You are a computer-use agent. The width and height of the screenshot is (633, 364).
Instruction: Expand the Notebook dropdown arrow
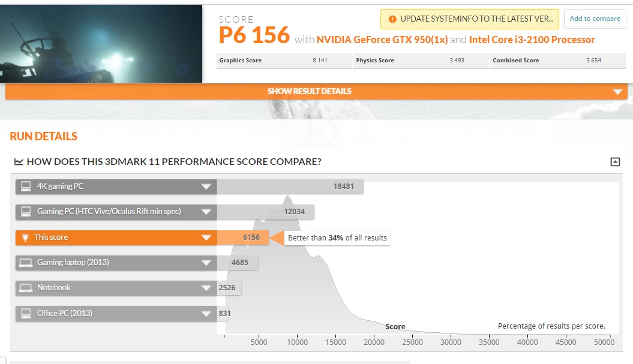pos(206,288)
